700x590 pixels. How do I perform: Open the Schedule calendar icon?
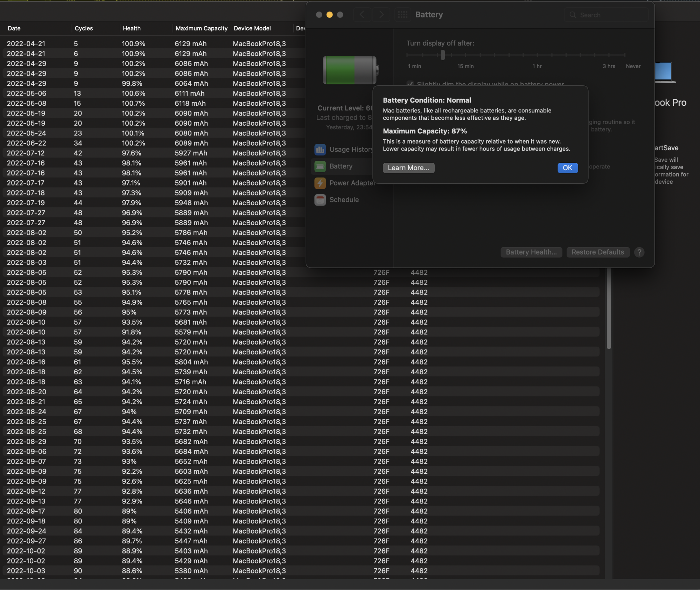(320, 200)
